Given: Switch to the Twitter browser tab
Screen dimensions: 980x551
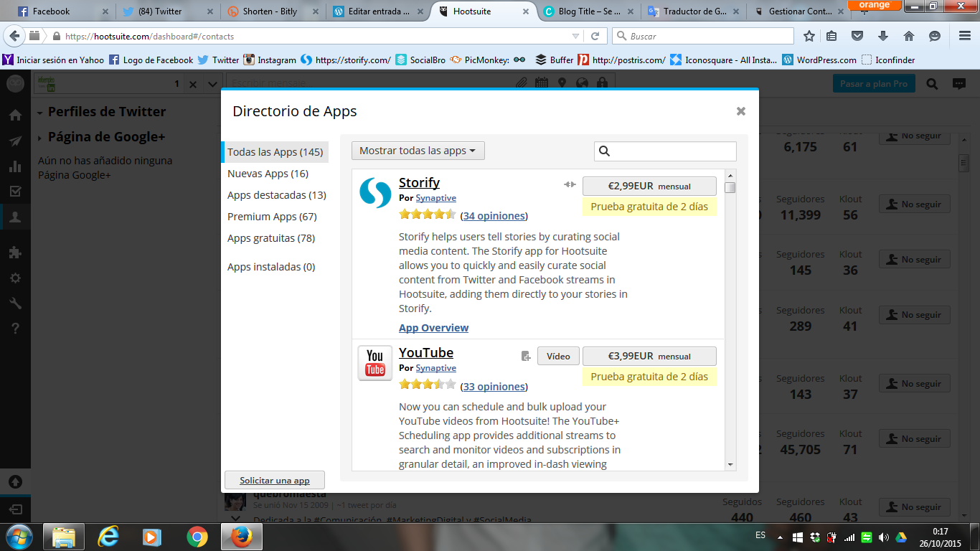Looking at the screenshot, I should point(166,11).
